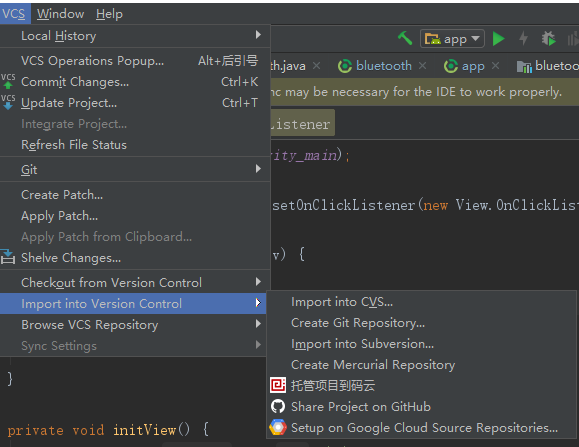Select Refresh File Status
Image resolution: width=579 pixels, height=447 pixels.
tap(135, 145)
